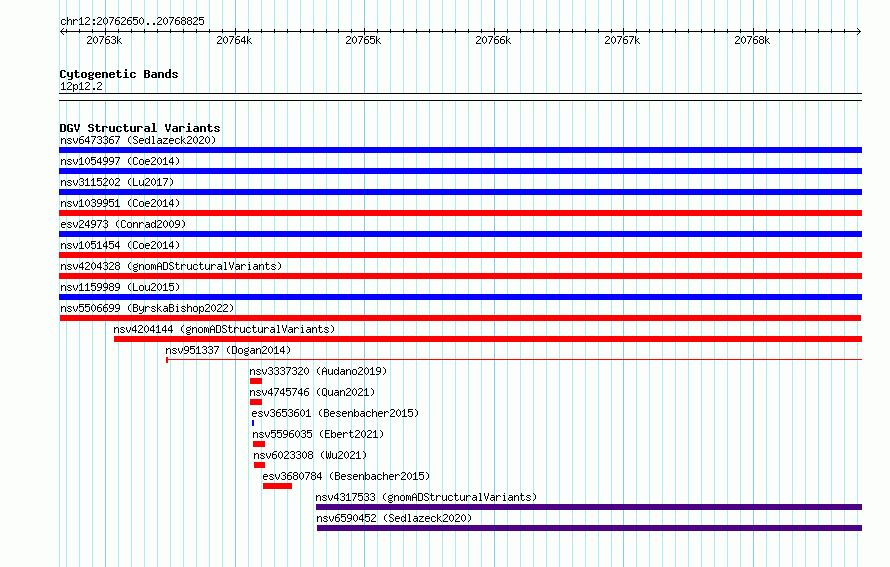Viewport: 890px width, 567px height.
Task: Select the thin red line of nsv951337
Action: click(x=514, y=360)
